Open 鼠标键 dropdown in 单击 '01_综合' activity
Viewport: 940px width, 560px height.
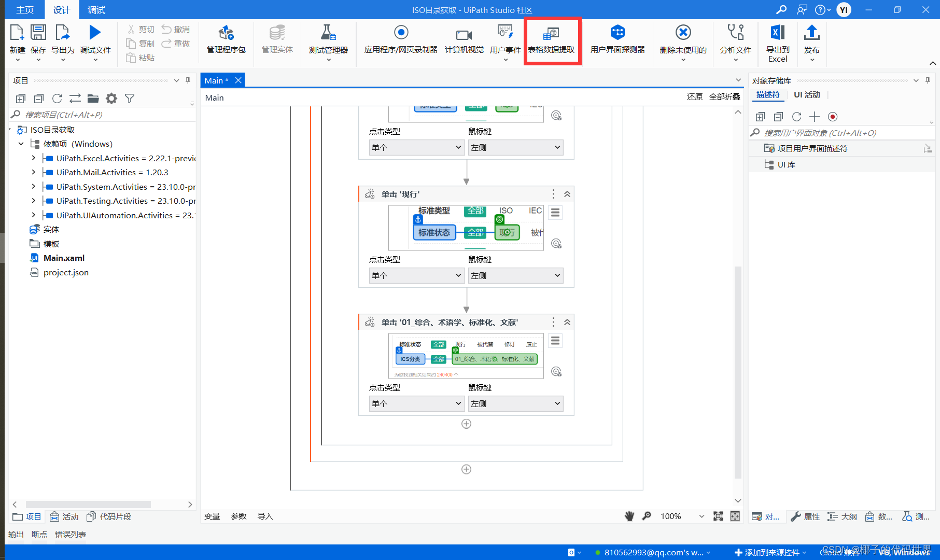click(x=515, y=403)
